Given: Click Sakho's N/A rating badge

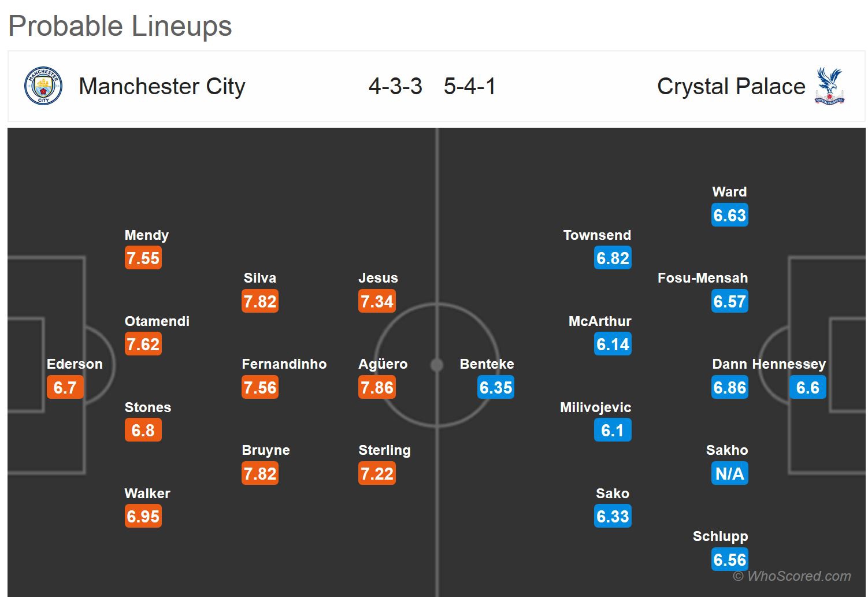Looking at the screenshot, I should [729, 474].
